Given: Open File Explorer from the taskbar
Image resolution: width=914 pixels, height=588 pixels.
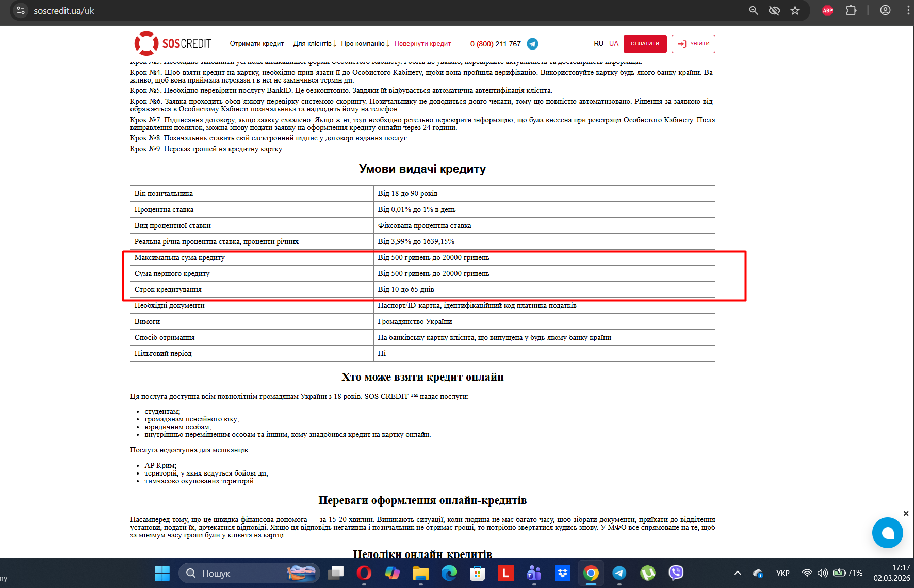Looking at the screenshot, I should (x=421, y=573).
